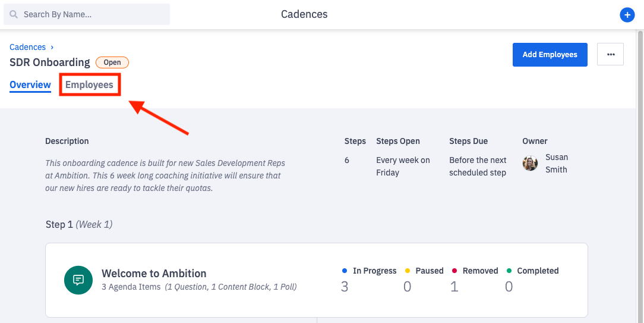
Task: Go back via Cadences breadcrumb link
Action: (27, 47)
